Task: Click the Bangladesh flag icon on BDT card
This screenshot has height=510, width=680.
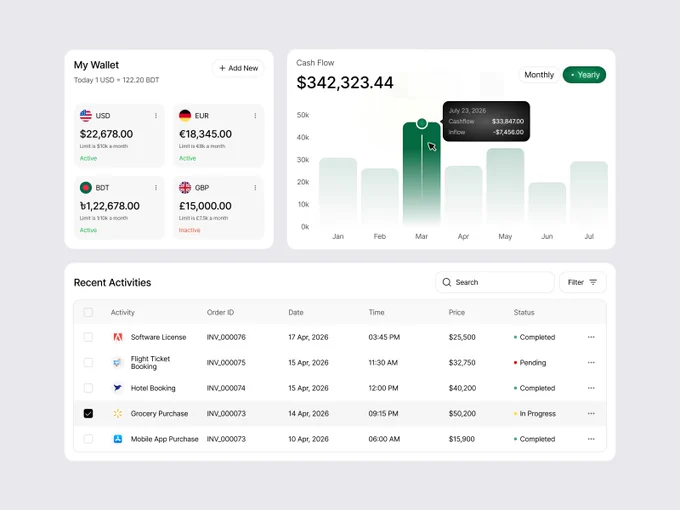Action: tap(86, 187)
